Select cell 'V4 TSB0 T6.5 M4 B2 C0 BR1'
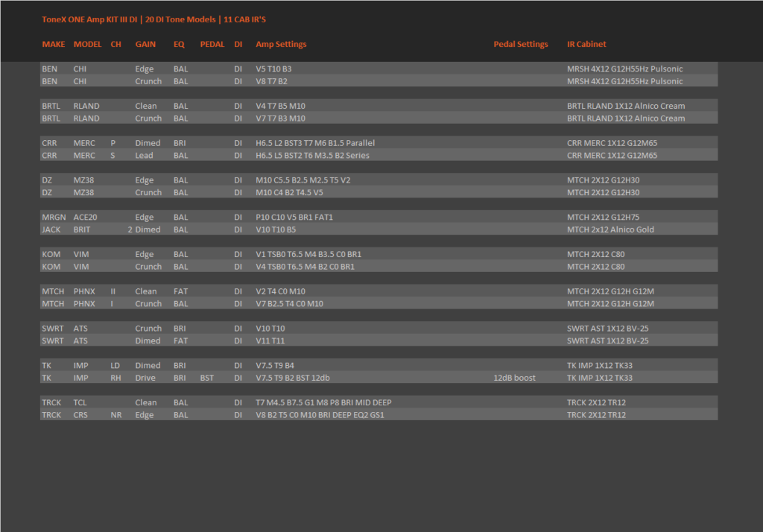This screenshot has width=763, height=532. coord(305,267)
